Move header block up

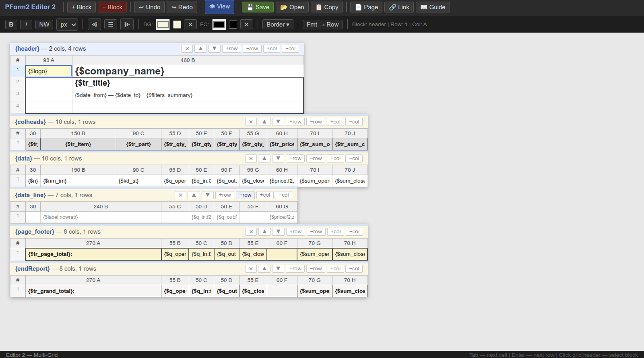[x=201, y=49]
